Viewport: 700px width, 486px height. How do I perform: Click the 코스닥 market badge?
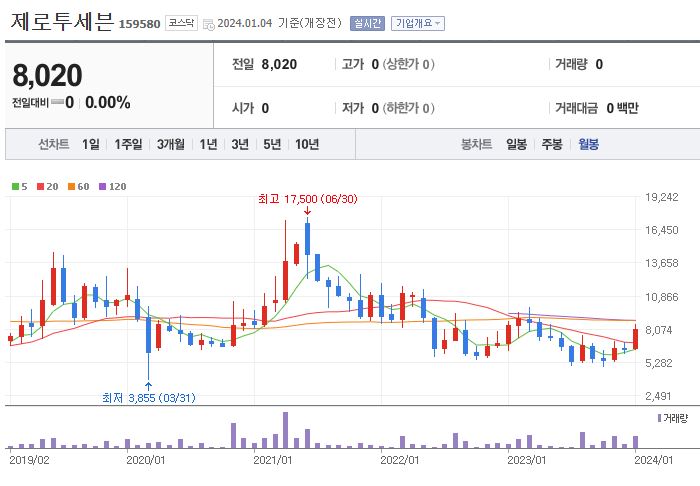181,23
